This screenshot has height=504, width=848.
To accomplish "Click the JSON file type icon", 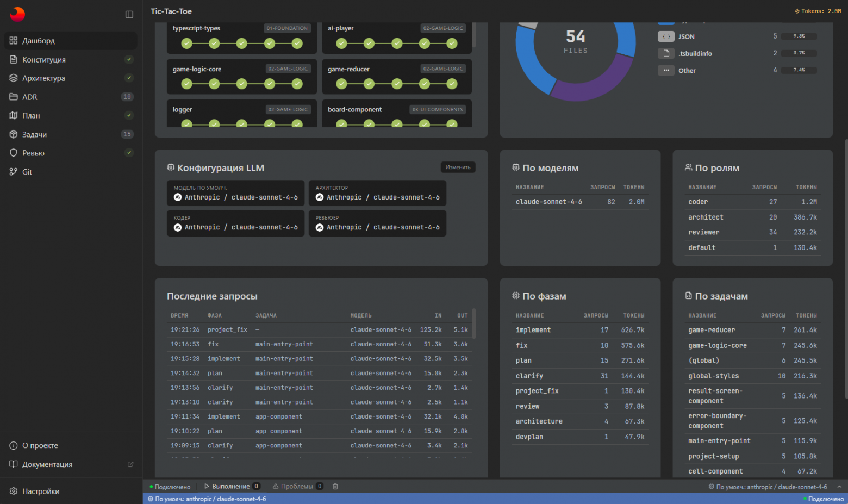I will (x=666, y=36).
